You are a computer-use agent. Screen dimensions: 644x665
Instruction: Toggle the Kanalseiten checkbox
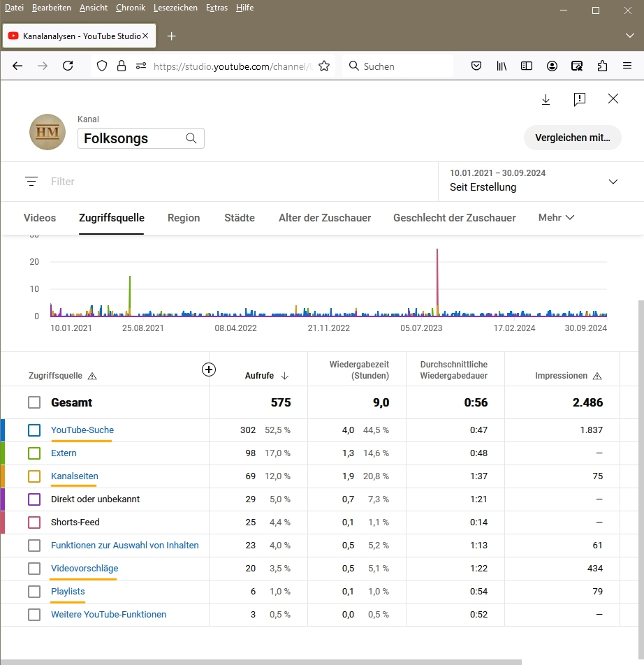coord(34,476)
